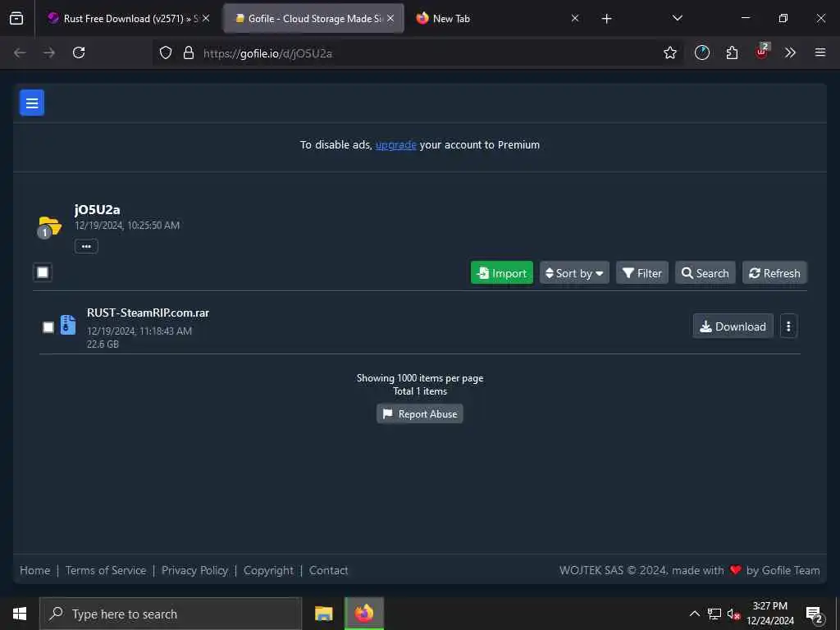Tick the select-all checkbox above the file list
The width and height of the screenshot is (840, 630).
pyautogui.click(x=43, y=272)
